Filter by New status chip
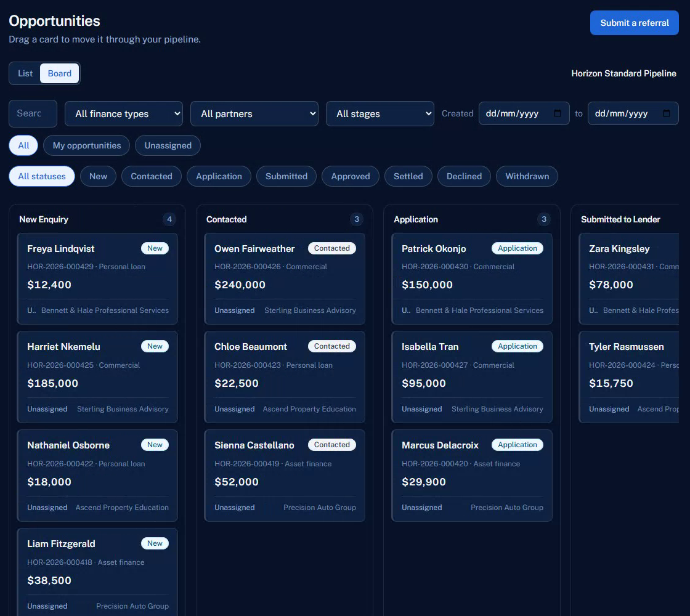690x616 pixels. (x=98, y=176)
